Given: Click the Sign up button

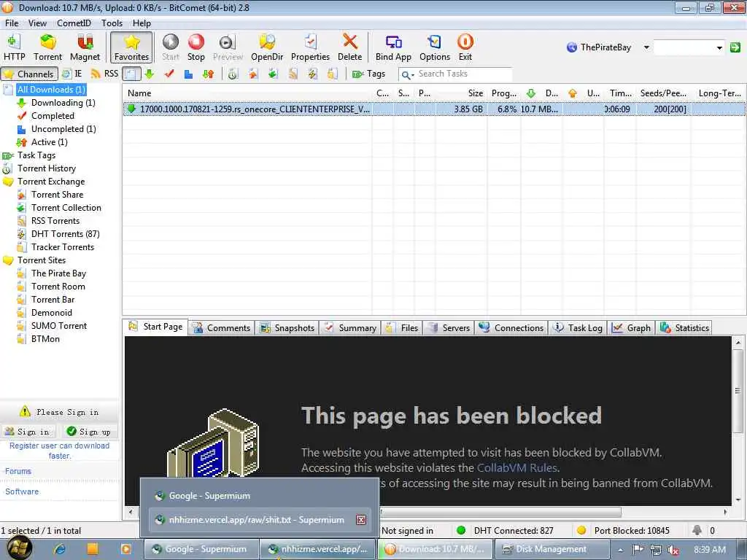Looking at the screenshot, I should (x=89, y=432).
